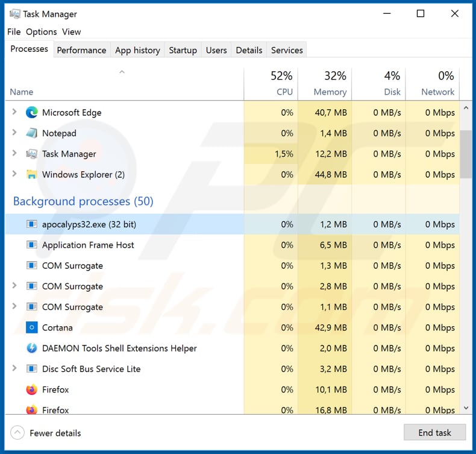The image size is (476, 454).
Task: Click Cortana's 42,9 MB memory value
Action: (x=331, y=327)
